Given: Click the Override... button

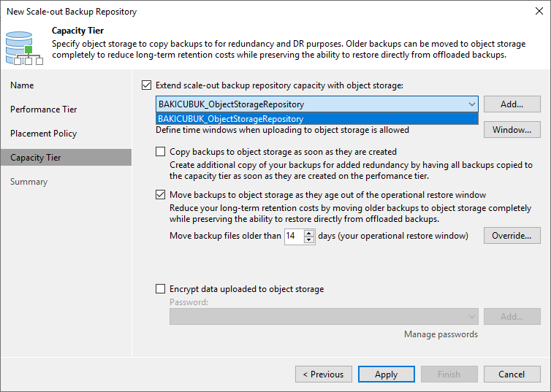Looking at the screenshot, I should [512, 236].
